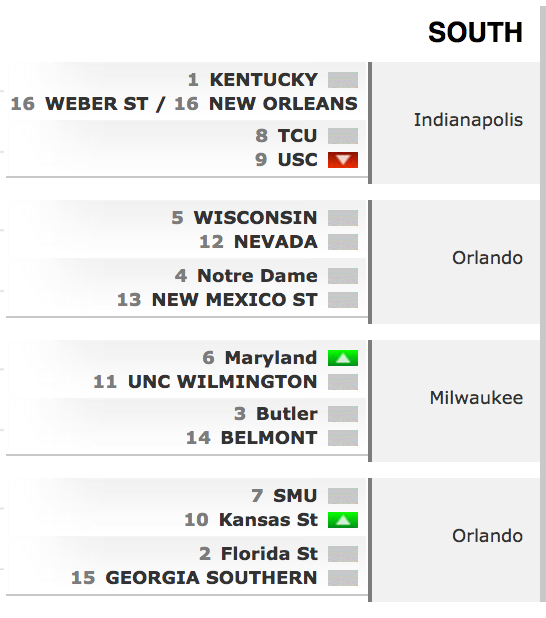Select New Mexico St team name
Viewport: 546px width, 618px height.
235,300
